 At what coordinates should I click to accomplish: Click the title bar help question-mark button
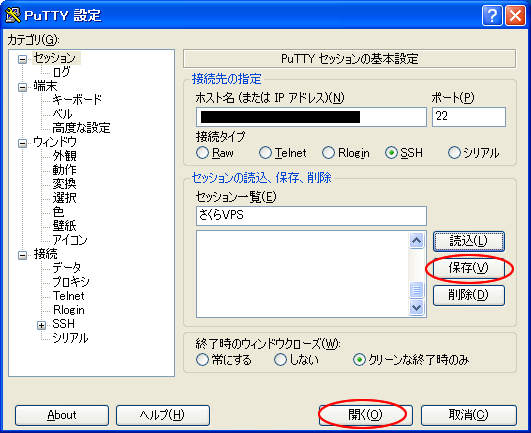(492, 15)
